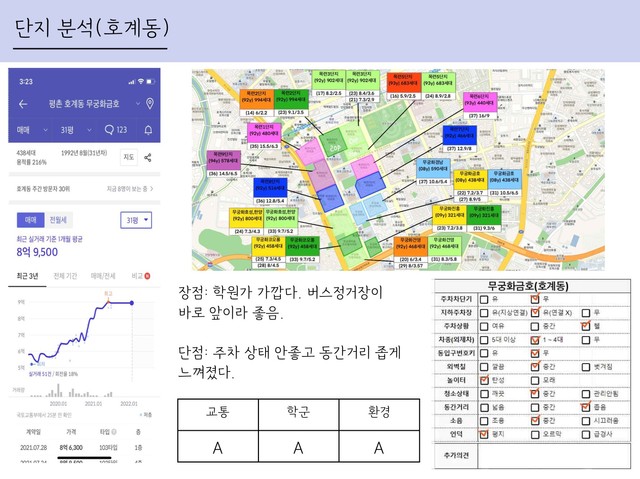This screenshot has height=479, width=640.
Task: Click the 호계동 주간 방문자 30위 text
Action: point(43,189)
